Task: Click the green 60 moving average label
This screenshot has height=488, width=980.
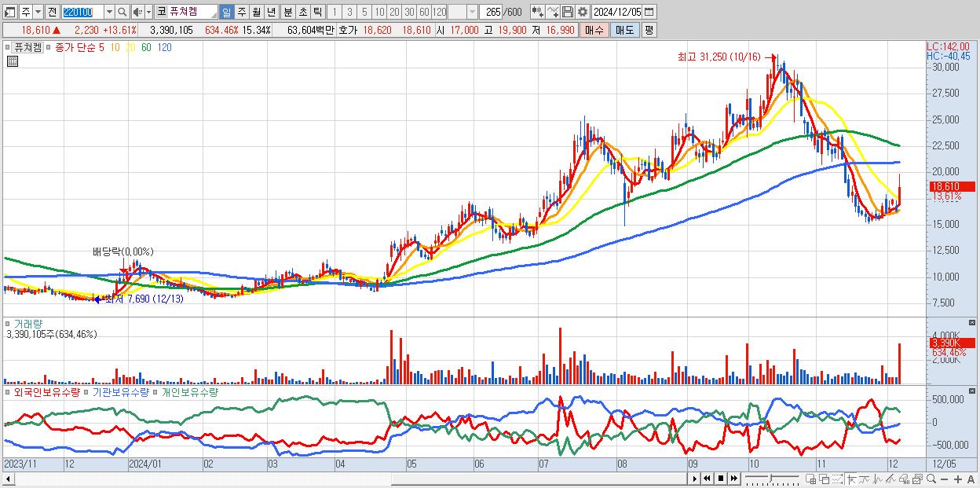Action: [146, 47]
